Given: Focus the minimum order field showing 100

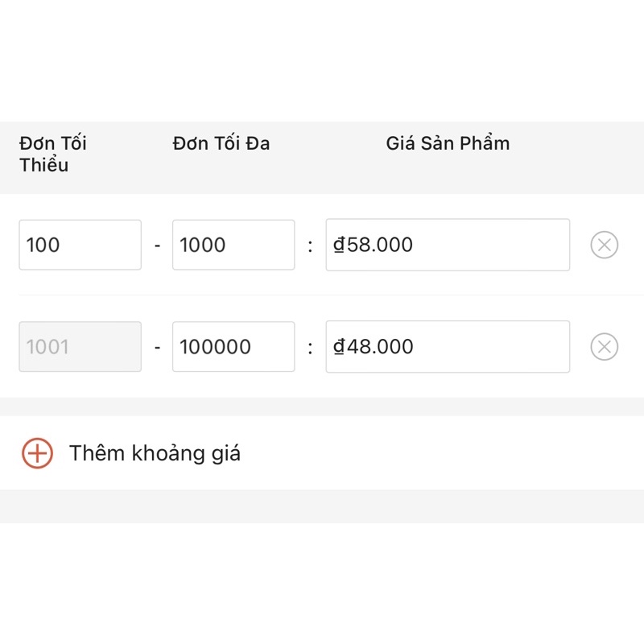Looking at the screenshot, I should tap(80, 245).
